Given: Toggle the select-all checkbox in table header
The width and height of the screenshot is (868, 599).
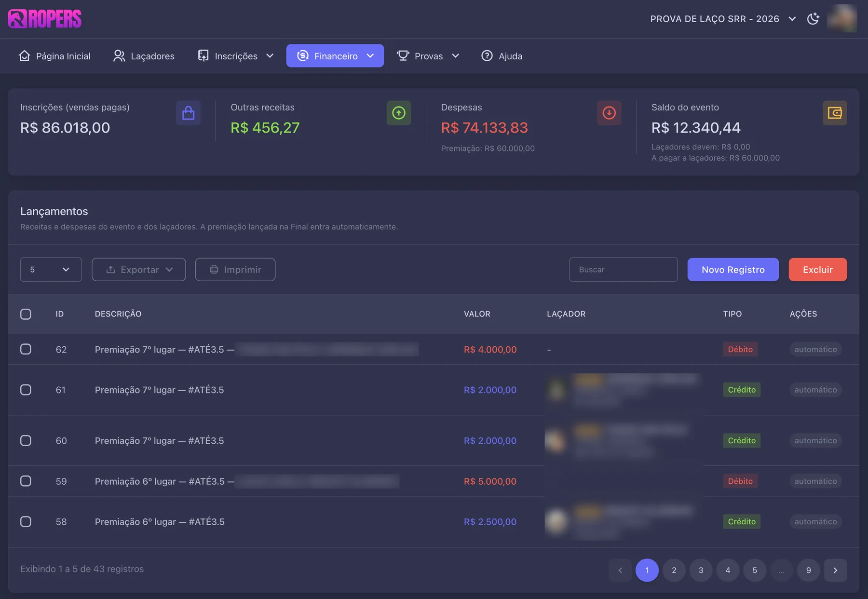Looking at the screenshot, I should tap(26, 314).
